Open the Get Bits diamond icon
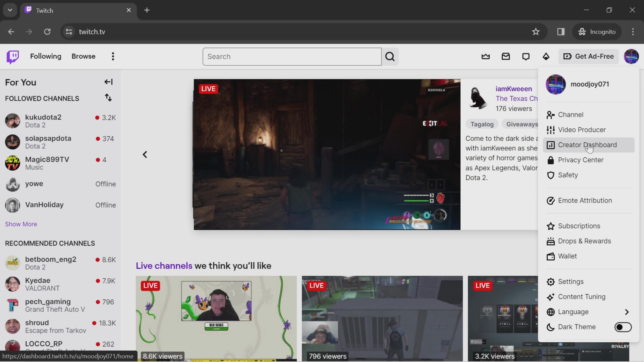Screen dimensions: 644x362 pyautogui.click(x=546, y=56)
